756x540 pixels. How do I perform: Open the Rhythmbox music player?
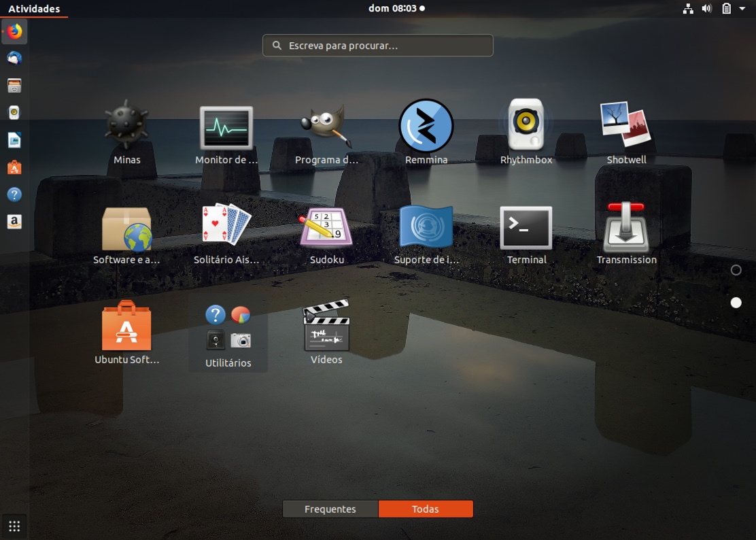tap(526, 126)
